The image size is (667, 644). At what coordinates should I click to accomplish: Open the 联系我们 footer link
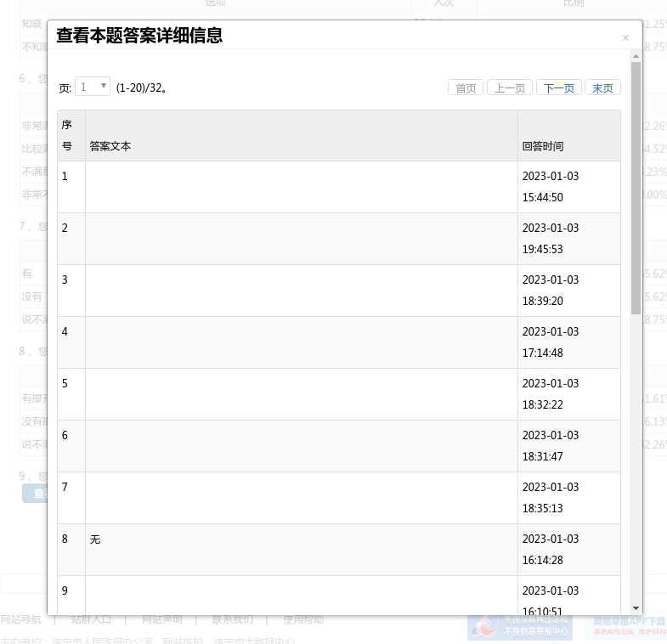232,619
